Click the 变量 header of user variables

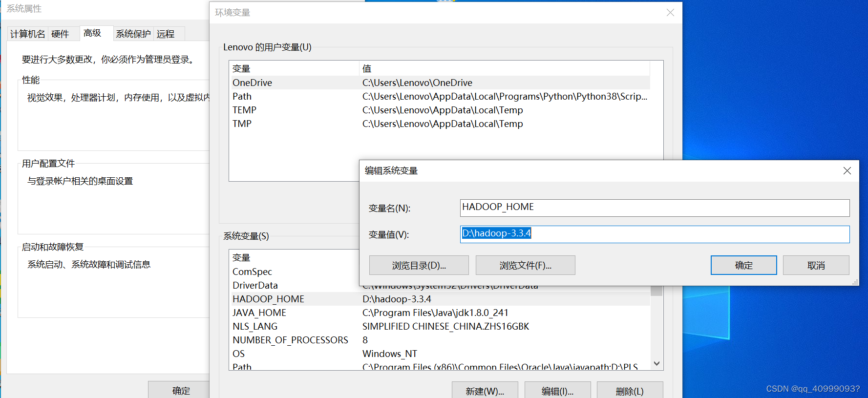click(x=294, y=68)
